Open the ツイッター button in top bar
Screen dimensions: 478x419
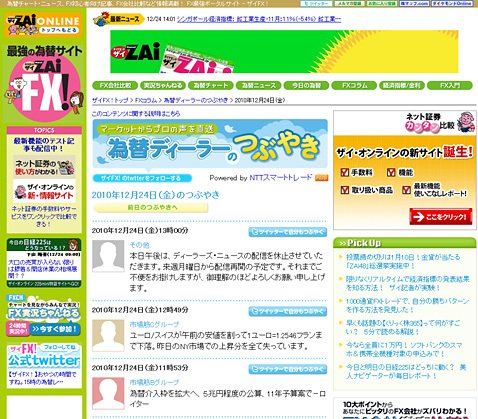(x=316, y=3)
